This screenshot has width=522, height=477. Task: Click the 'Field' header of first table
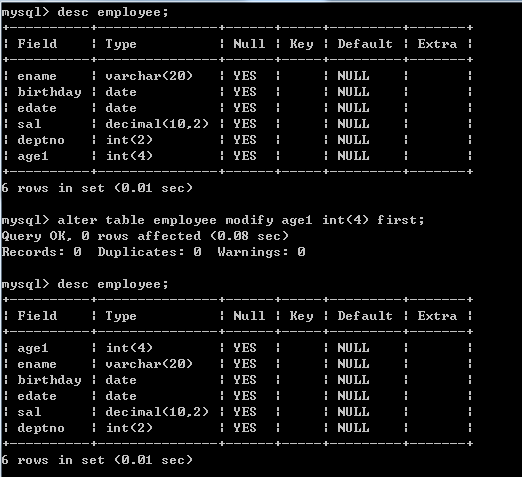point(37,44)
